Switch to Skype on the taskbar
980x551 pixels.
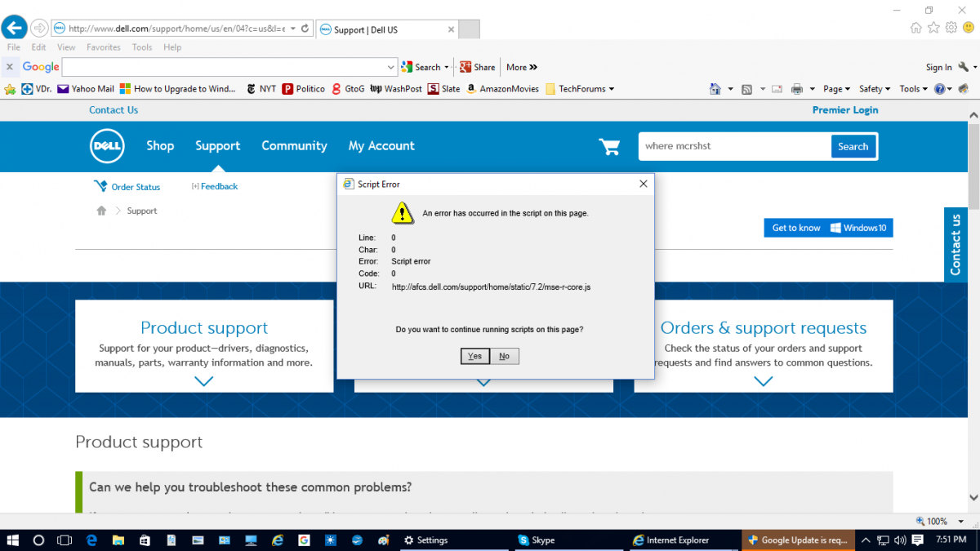[x=568, y=540]
